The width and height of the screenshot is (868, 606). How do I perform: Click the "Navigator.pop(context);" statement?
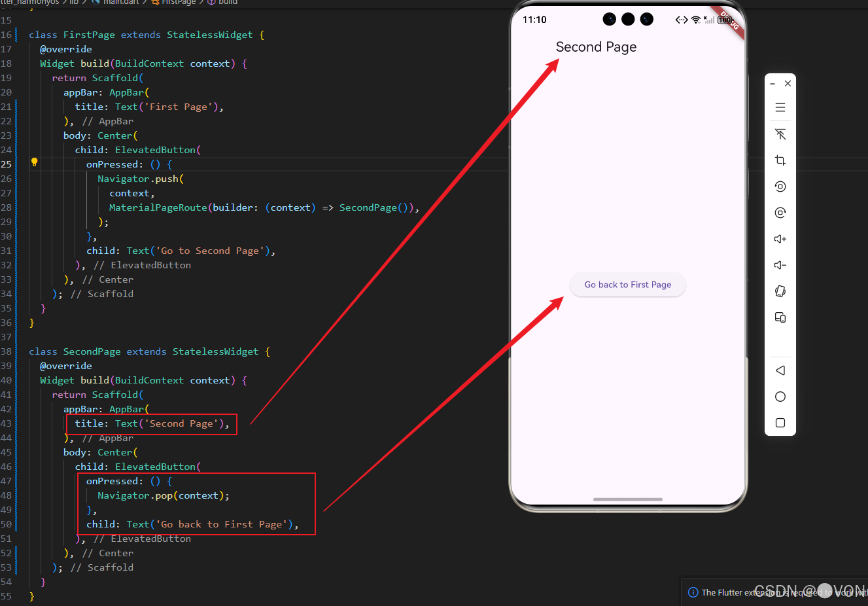[164, 495]
